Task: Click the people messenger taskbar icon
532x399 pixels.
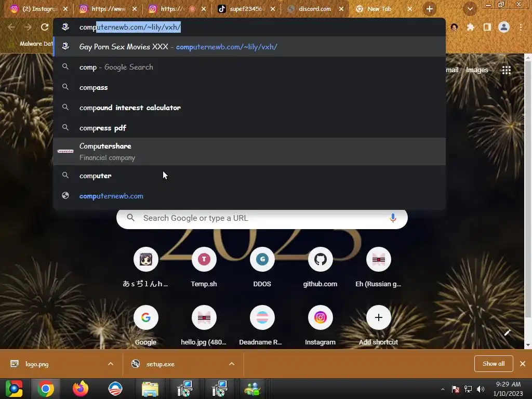Action: pyautogui.click(x=253, y=389)
